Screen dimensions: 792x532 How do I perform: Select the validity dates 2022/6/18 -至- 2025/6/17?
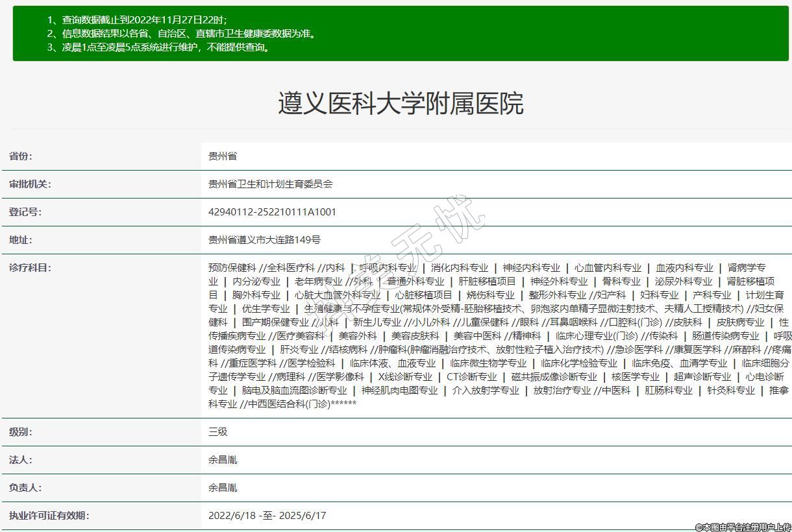(x=267, y=516)
